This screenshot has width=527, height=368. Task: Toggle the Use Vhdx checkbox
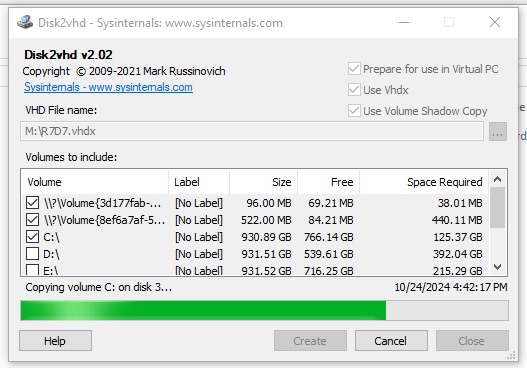(x=354, y=90)
